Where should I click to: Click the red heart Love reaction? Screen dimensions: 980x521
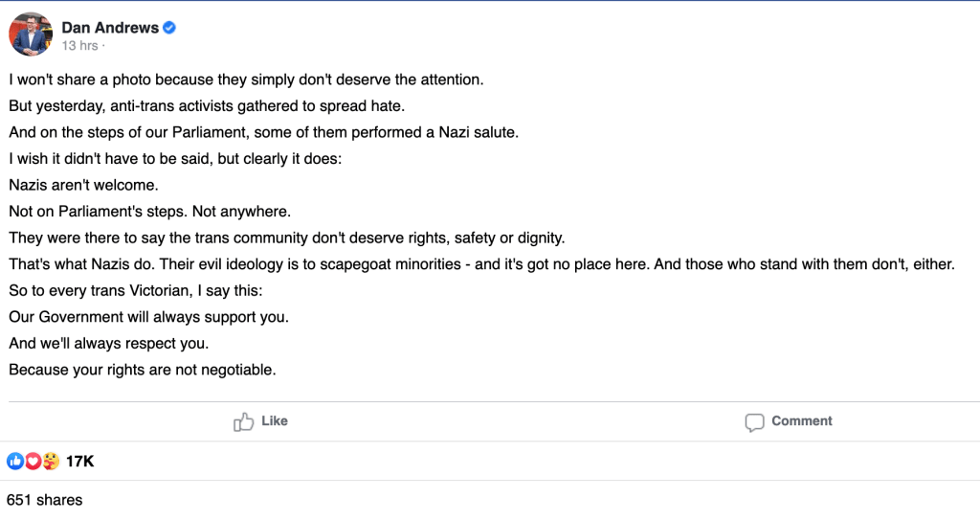pos(33,462)
